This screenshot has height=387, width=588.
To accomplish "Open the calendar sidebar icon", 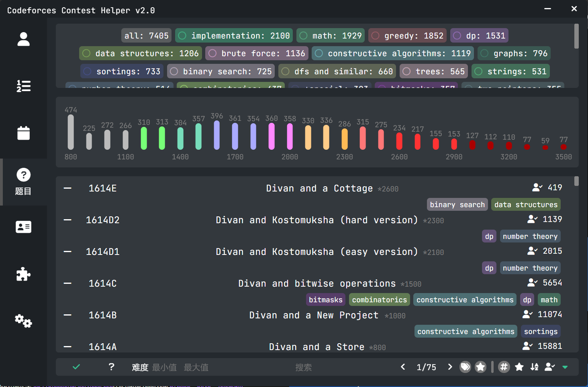I will [x=23, y=133].
